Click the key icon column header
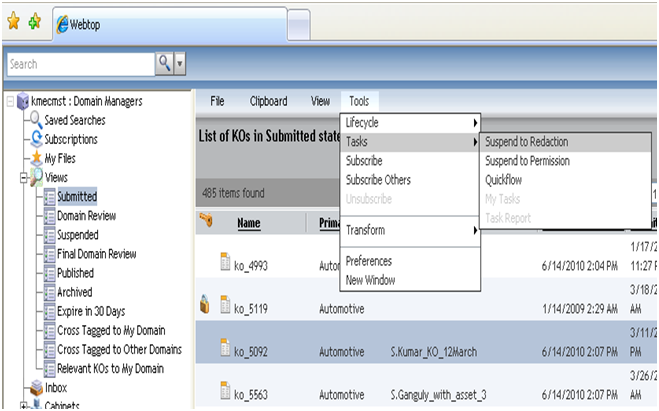The image size is (659, 411). pyautogui.click(x=206, y=220)
